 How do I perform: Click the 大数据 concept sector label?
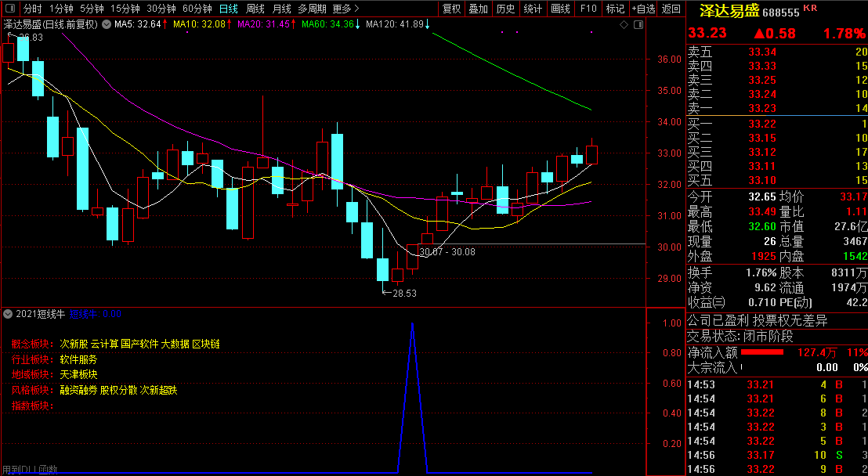(175, 344)
